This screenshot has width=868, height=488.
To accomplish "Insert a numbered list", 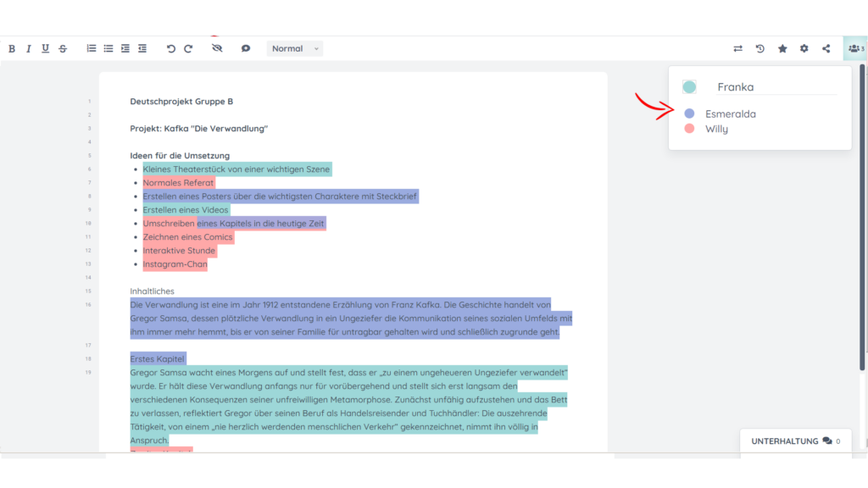I will click(92, 48).
